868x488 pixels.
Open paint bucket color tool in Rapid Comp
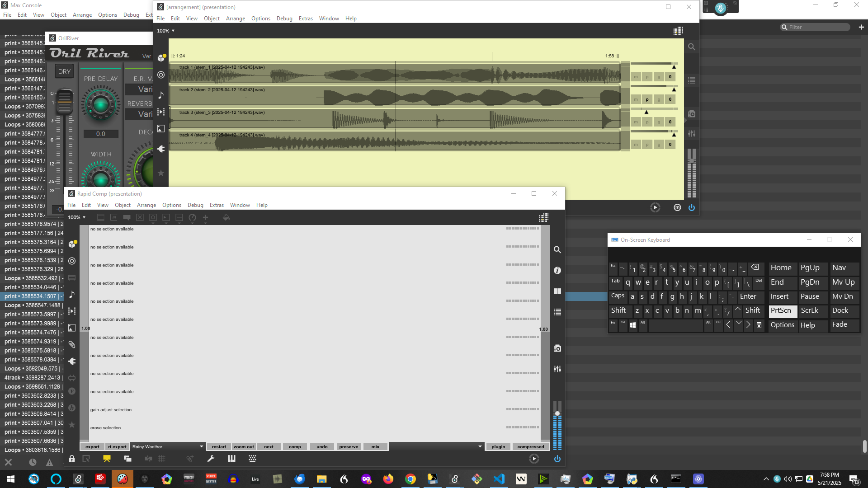click(x=226, y=218)
